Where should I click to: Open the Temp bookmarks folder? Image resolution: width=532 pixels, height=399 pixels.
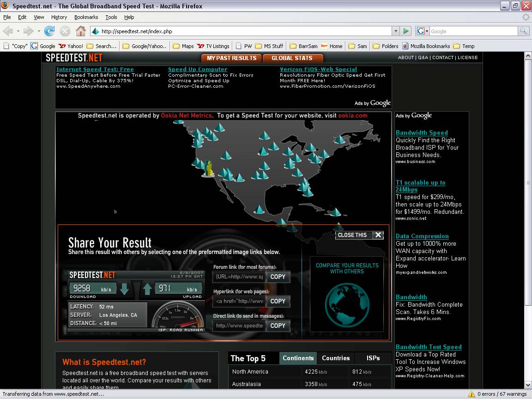tap(464, 46)
